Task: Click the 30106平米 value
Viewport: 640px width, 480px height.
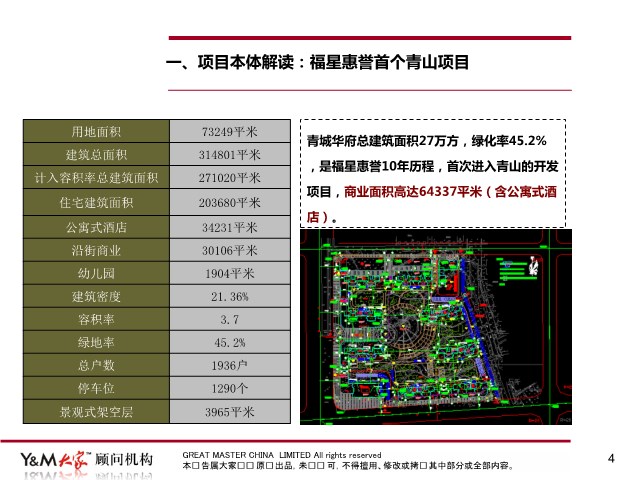Action: (230, 250)
